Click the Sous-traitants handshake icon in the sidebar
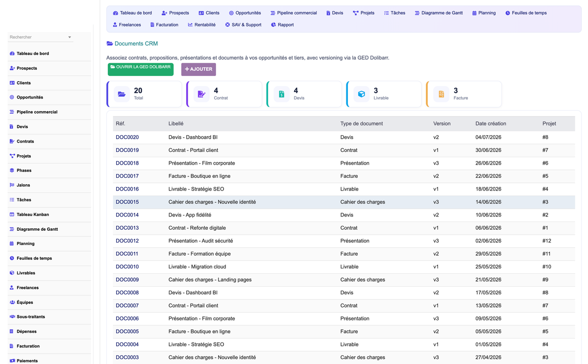The width and height of the screenshot is (588, 364). point(12,317)
